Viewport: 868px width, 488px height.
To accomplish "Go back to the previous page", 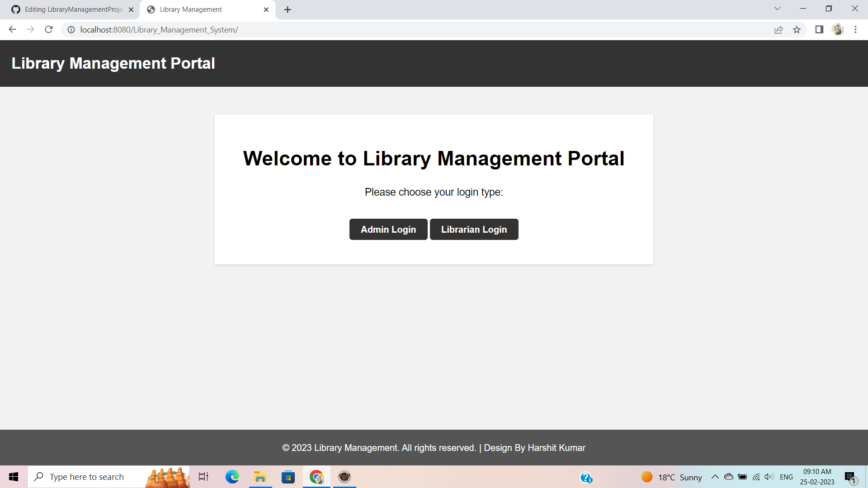I will coord(12,29).
